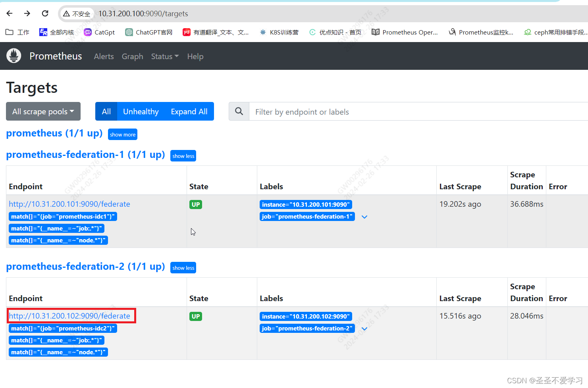
Task: Select the All filter button
Action: tap(106, 111)
